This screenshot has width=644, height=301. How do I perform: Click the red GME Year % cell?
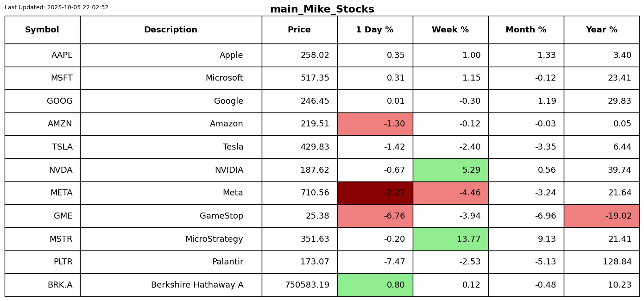tap(601, 216)
